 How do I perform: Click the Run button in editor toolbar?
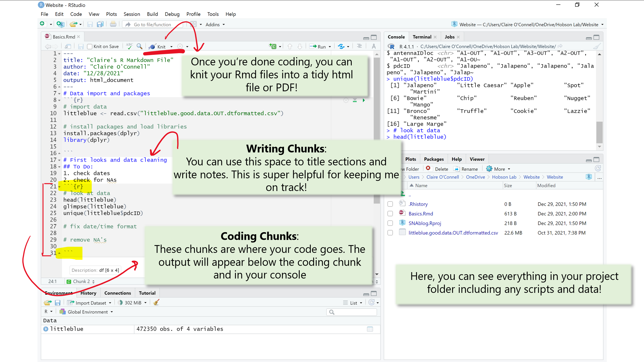pyautogui.click(x=317, y=46)
